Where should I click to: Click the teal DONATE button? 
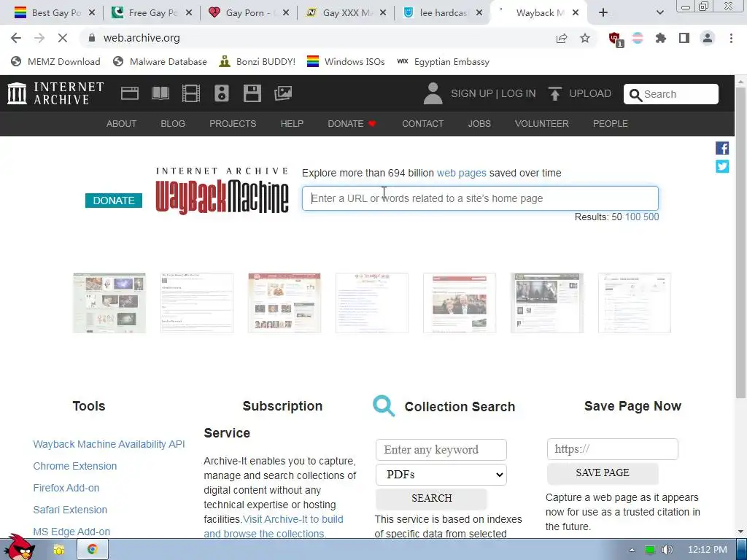tap(113, 201)
